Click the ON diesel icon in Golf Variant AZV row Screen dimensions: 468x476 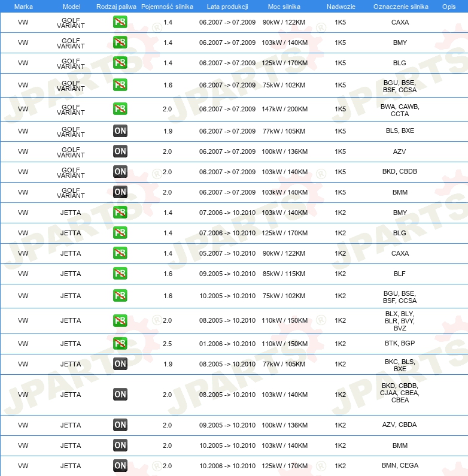(120, 151)
